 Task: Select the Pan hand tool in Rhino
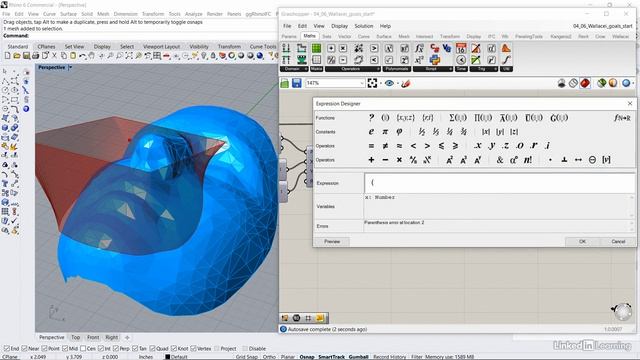tap(92, 56)
